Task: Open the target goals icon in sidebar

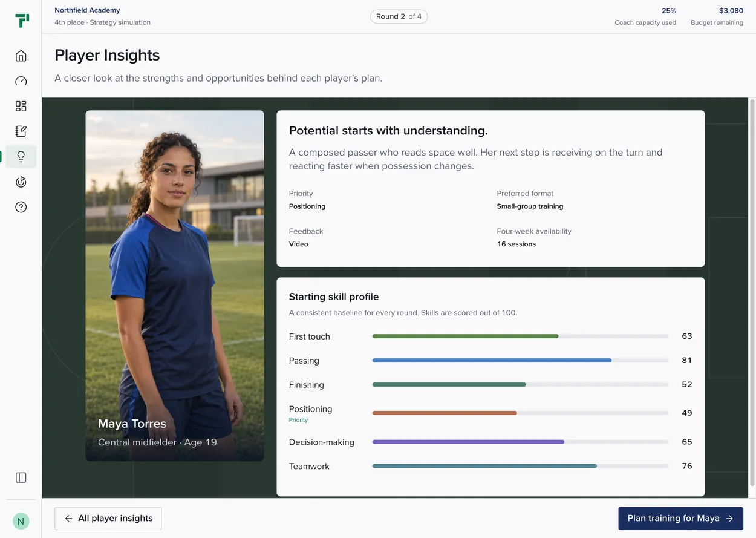Action: tap(21, 182)
